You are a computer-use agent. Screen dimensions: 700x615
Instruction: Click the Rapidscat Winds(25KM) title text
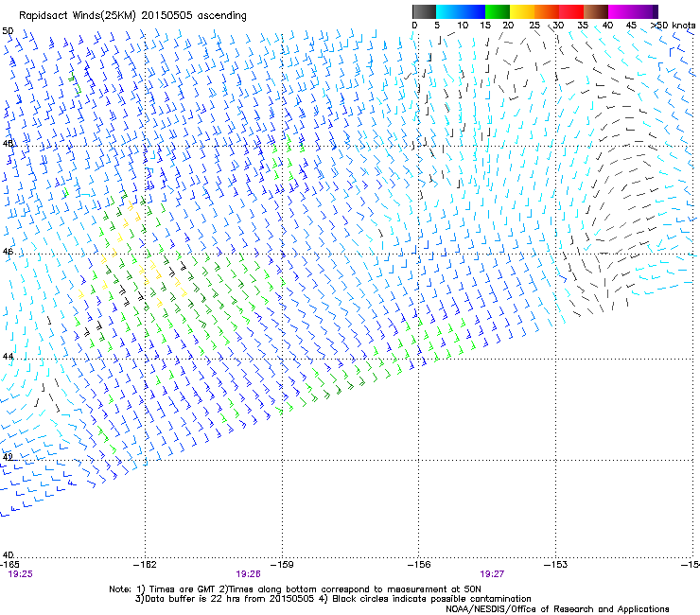click(x=132, y=16)
